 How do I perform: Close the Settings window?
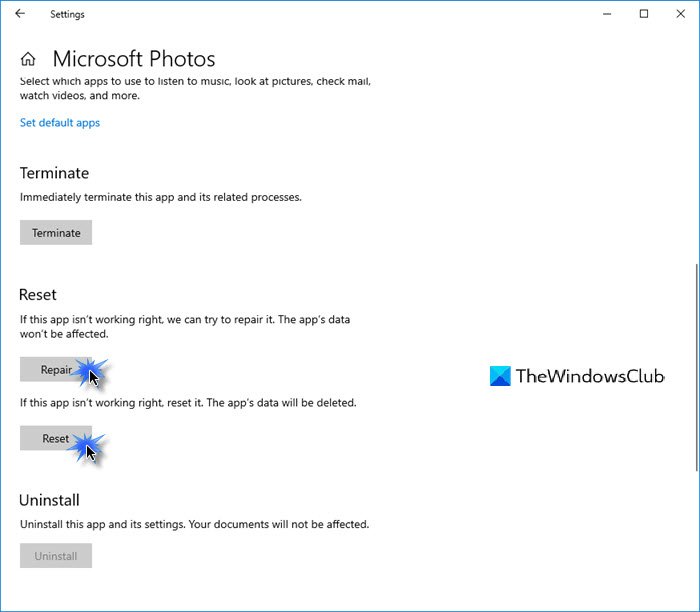[680, 14]
